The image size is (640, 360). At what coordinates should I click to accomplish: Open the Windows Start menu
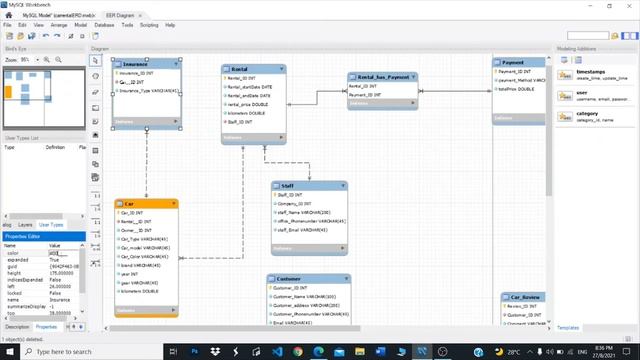9,351
